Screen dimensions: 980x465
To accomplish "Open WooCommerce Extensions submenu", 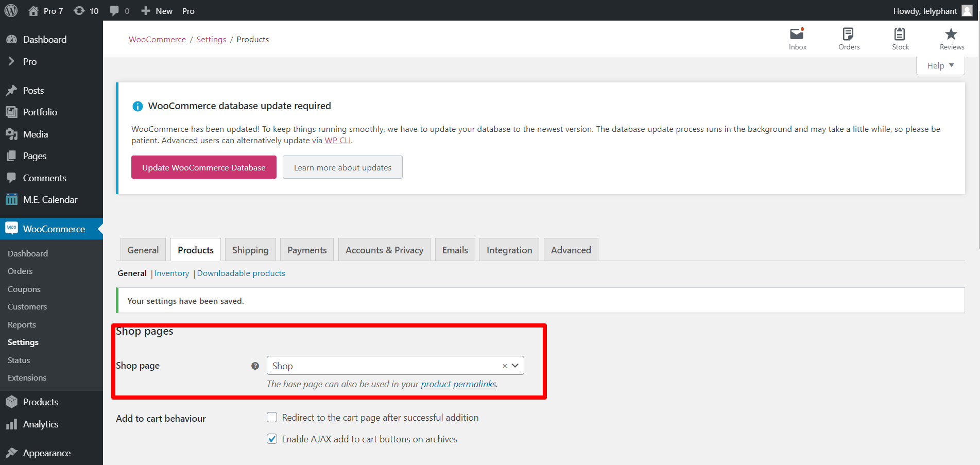I will (x=27, y=378).
